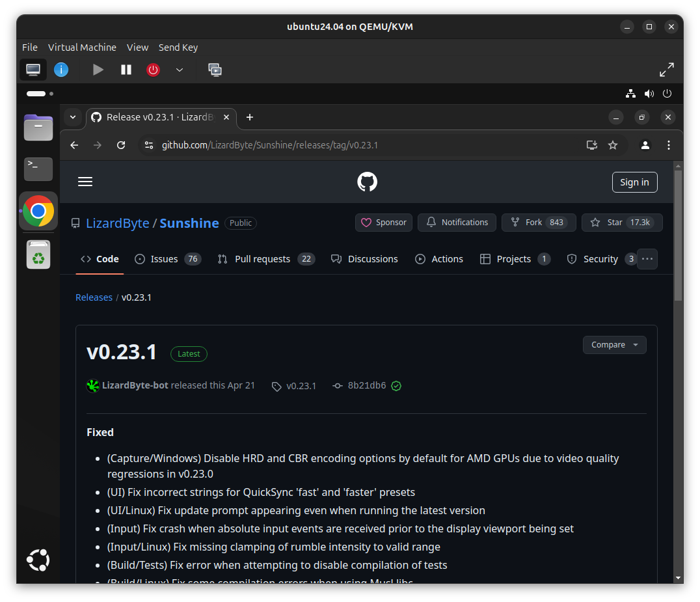Pause the virtual machine
This screenshot has width=700, height=602.
(x=126, y=70)
